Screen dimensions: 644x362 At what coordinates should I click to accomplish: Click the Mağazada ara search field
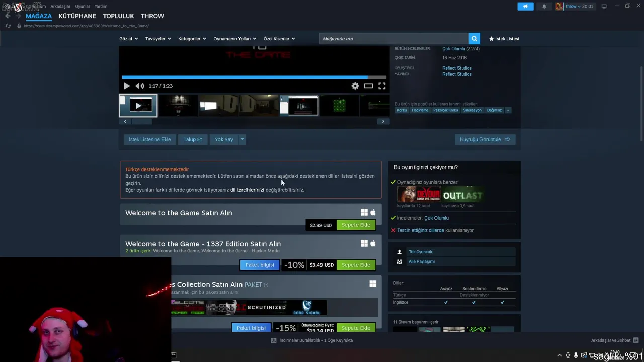pyautogui.click(x=394, y=39)
